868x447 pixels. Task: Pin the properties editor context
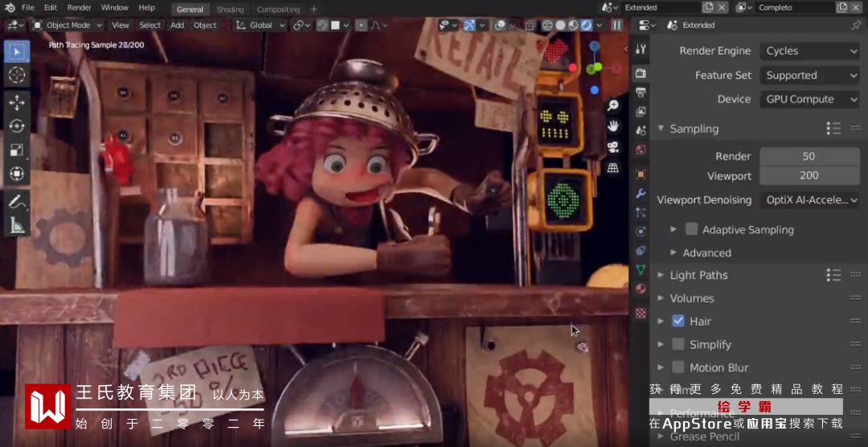(x=857, y=25)
